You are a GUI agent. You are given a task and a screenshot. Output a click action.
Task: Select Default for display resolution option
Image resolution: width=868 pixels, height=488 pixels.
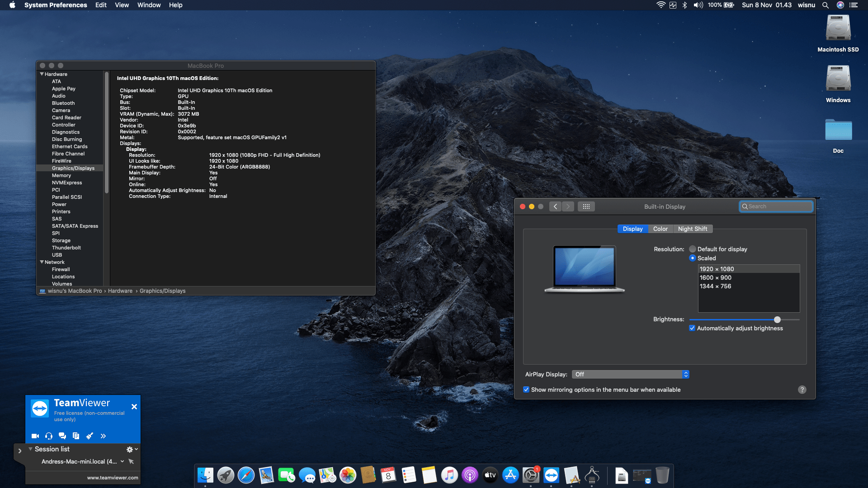[x=692, y=249]
